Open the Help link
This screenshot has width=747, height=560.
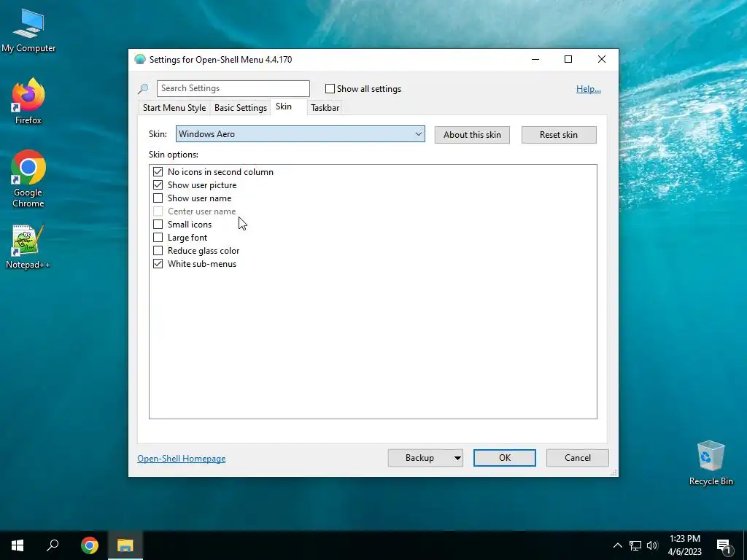[589, 88]
